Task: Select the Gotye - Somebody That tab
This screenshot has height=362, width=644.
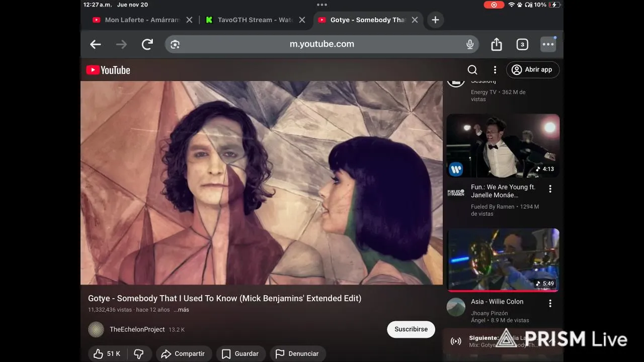Action: [x=368, y=20]
